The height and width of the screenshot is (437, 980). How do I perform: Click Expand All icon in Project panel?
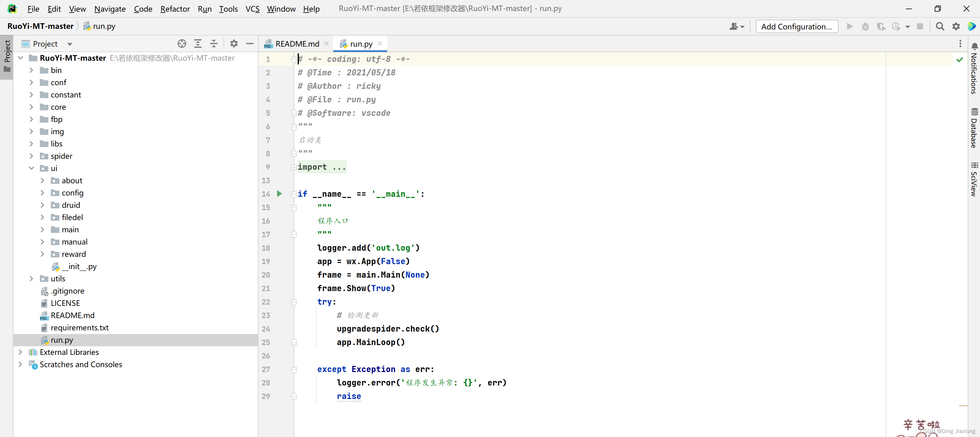point(198,44)
